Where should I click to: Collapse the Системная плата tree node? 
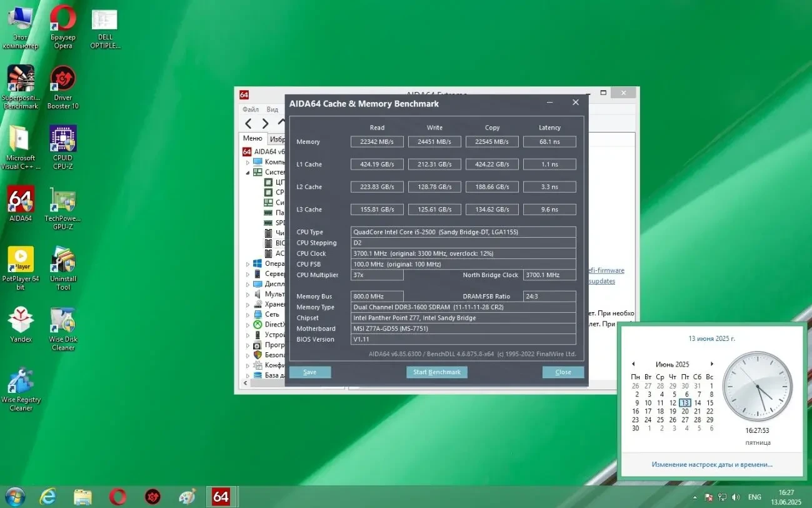[247, 172]
